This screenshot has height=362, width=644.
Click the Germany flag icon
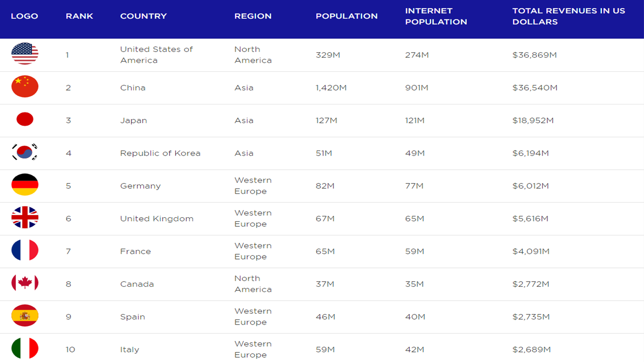(x=25, y=185)
